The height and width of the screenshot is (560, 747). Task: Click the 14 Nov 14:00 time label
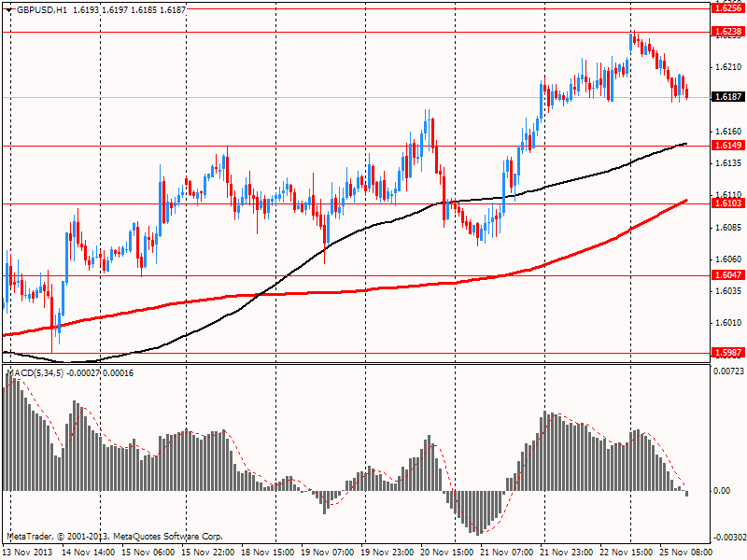tap(89, 553)
